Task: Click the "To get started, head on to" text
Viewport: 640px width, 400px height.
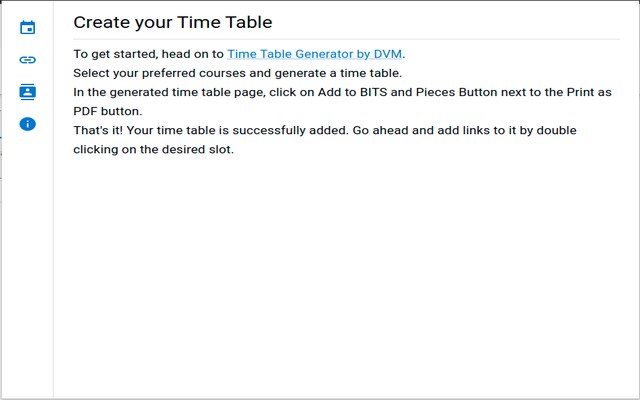Action: click(x=149, y=54)
